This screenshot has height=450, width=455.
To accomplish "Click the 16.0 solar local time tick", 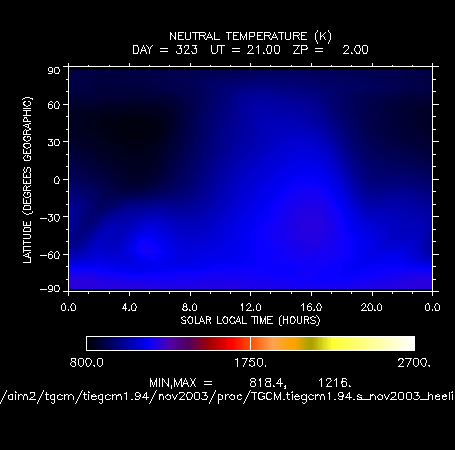I will (311, 307).
